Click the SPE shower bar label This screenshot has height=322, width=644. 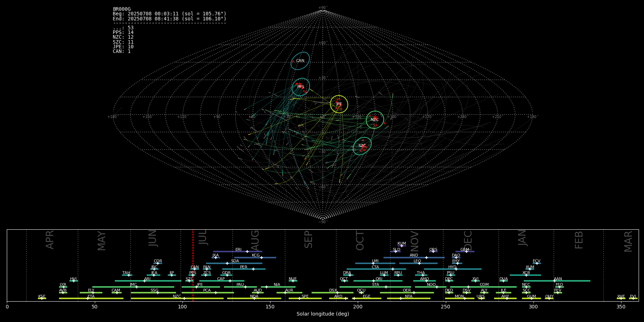point(305,297)
